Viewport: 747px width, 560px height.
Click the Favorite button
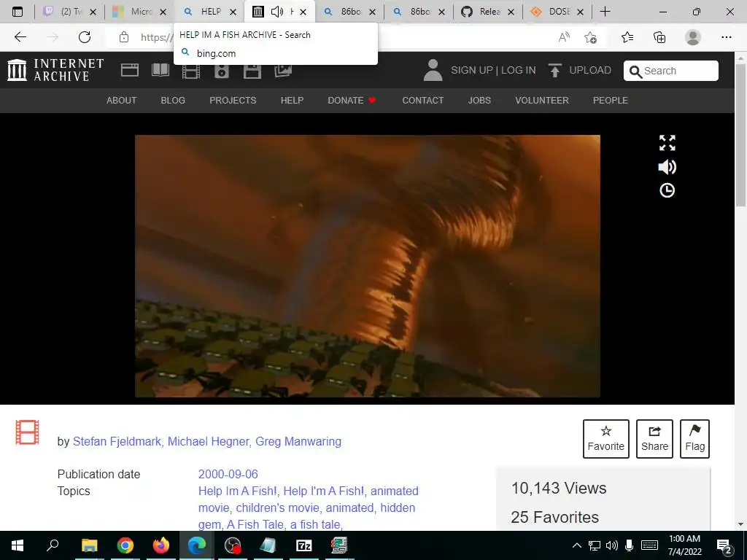tap(606, 438)
